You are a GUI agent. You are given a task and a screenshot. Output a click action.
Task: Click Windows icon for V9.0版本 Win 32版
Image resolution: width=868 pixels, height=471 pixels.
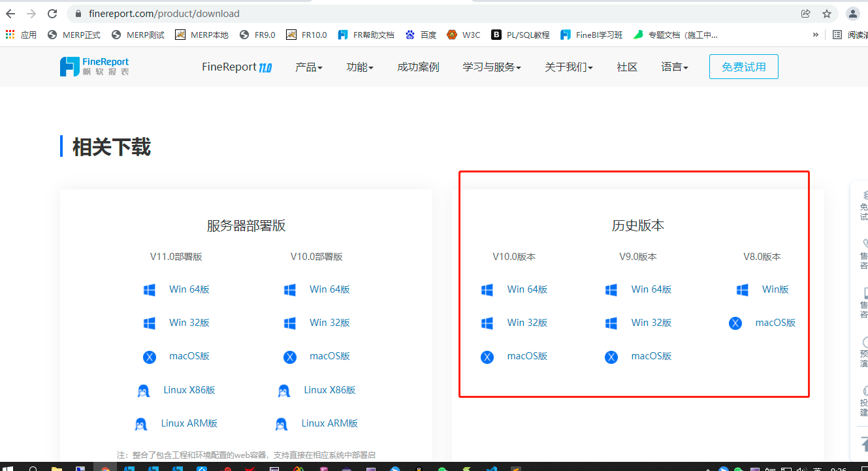point(611,323)
